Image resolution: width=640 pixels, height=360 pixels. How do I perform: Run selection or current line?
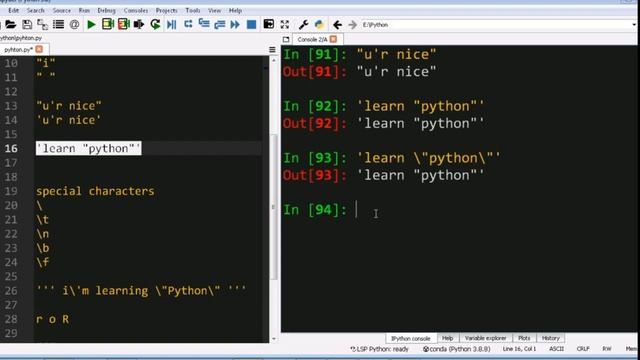(x=139, y=24)
